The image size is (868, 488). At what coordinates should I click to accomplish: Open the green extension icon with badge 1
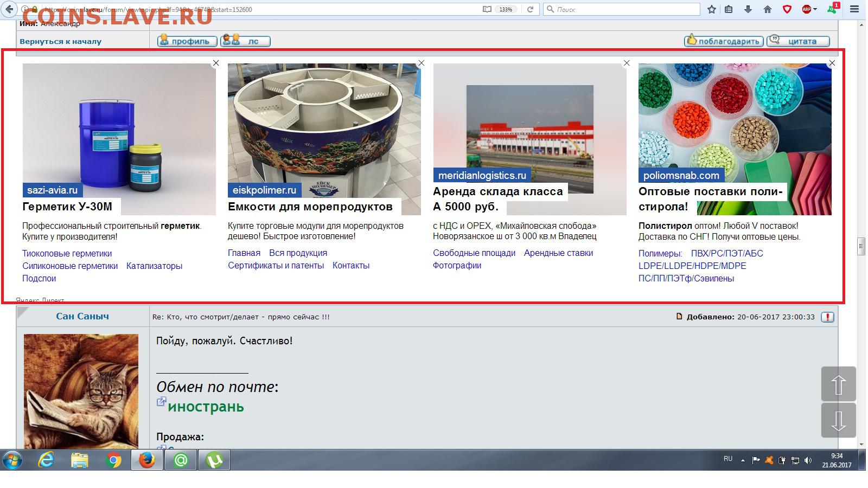pos(833,9)
